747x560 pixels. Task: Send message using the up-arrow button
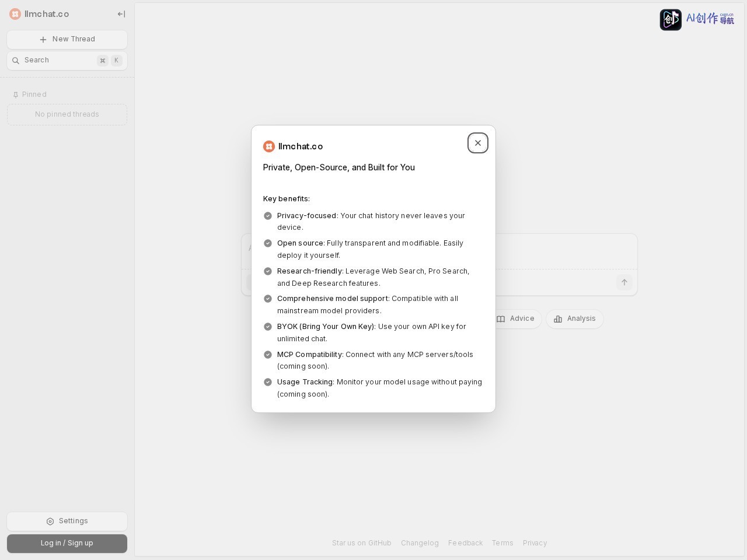pos(624,282)
